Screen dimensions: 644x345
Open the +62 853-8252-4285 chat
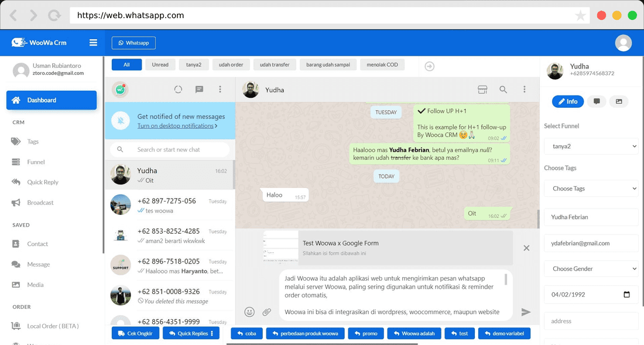click(169, 235)
